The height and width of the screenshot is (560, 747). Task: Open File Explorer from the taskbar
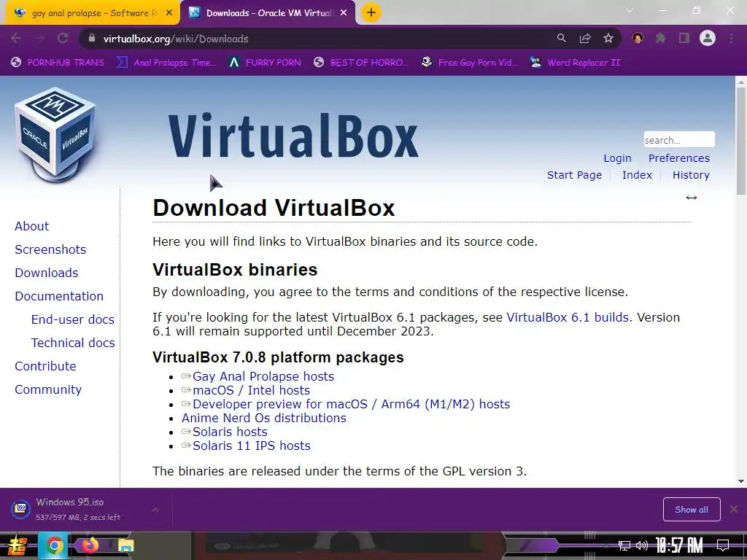(x=125, y=545)
